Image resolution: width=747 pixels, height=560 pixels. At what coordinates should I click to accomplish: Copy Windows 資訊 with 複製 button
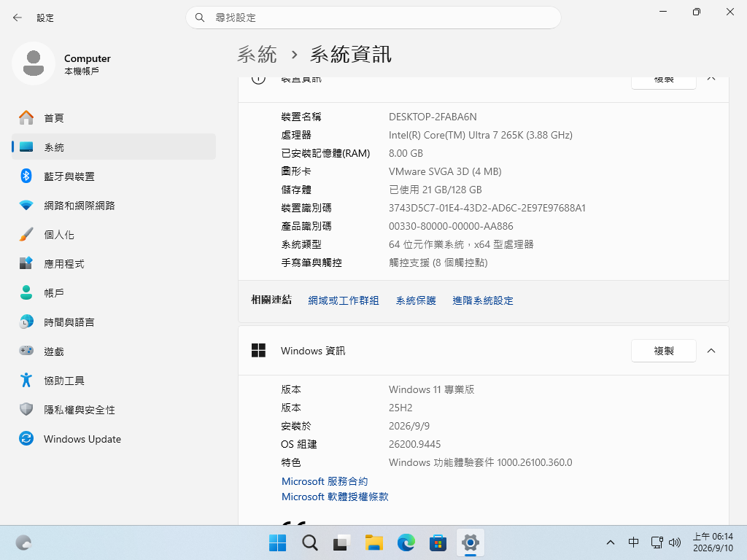664,351
